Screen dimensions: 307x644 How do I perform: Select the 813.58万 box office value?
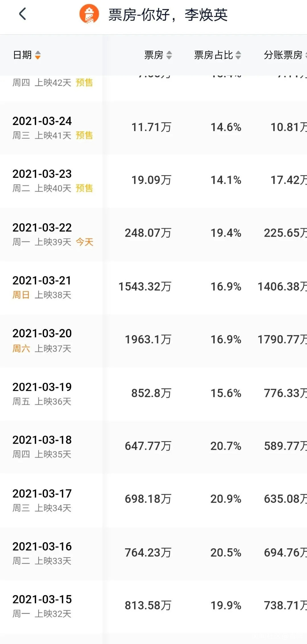tap(148, 606)
